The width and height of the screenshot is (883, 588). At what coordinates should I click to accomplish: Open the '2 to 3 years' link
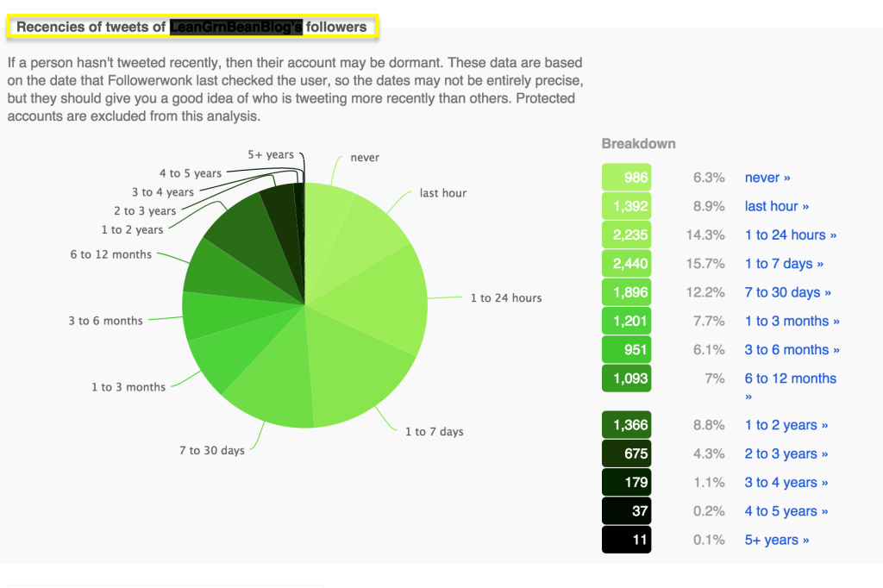coord(785,454)
